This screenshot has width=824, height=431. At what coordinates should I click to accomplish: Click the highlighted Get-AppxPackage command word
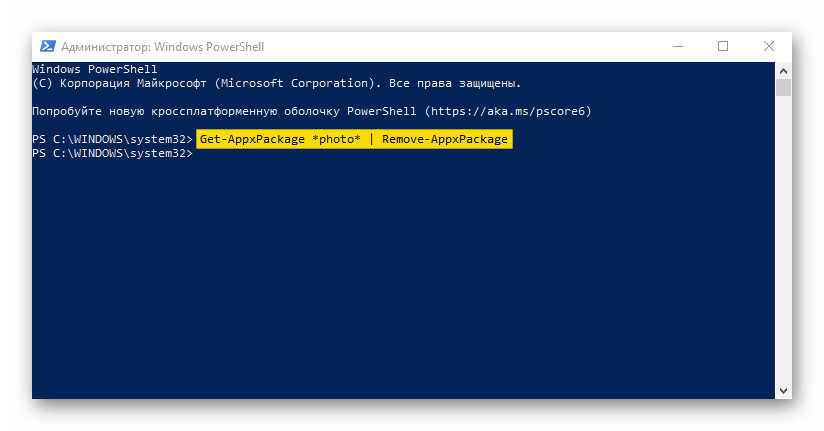tap(252, 139)
